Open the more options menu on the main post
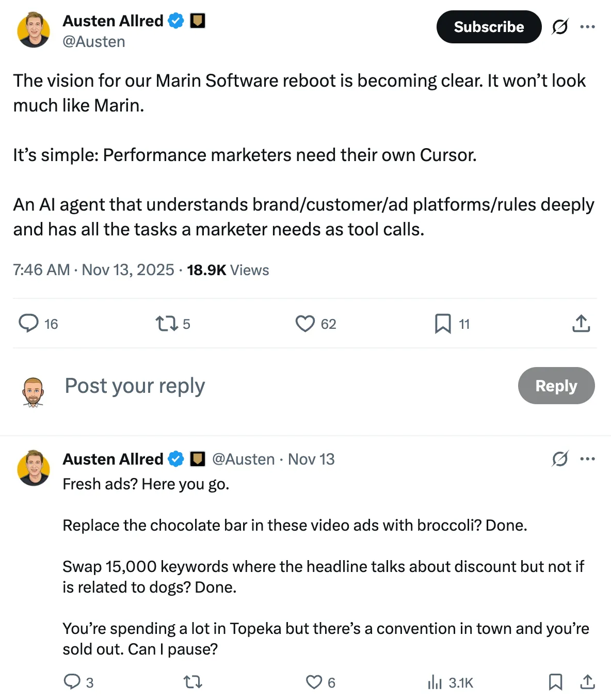 [x=588, y=26]
